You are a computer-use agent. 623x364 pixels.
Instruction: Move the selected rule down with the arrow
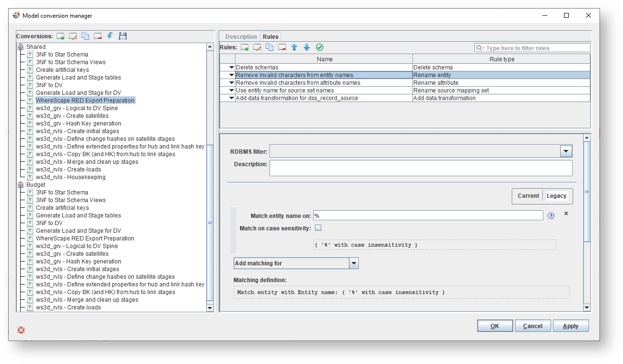(307, 47)
